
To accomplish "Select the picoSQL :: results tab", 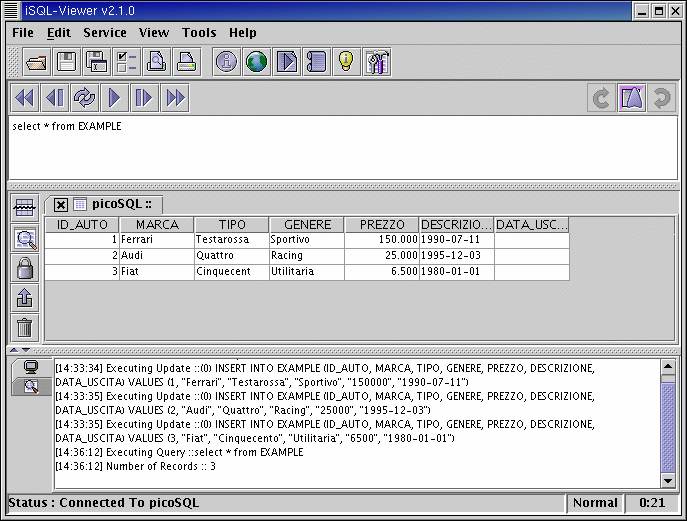I will point(121,204).
